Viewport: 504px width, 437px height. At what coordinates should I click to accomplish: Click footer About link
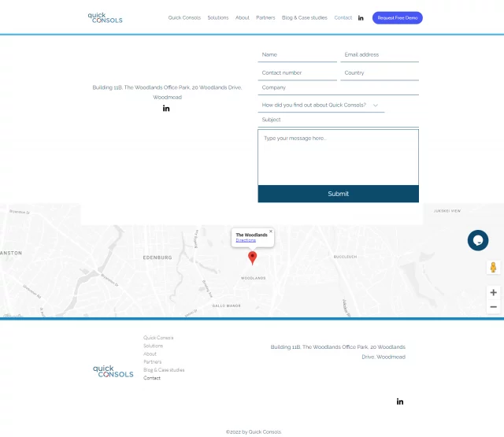point(150,354)
